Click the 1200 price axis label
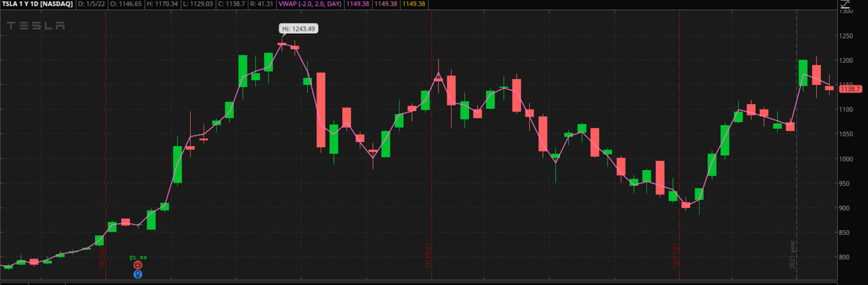The height and width of the screenshot is (285, 868). (x=846, y=60)
